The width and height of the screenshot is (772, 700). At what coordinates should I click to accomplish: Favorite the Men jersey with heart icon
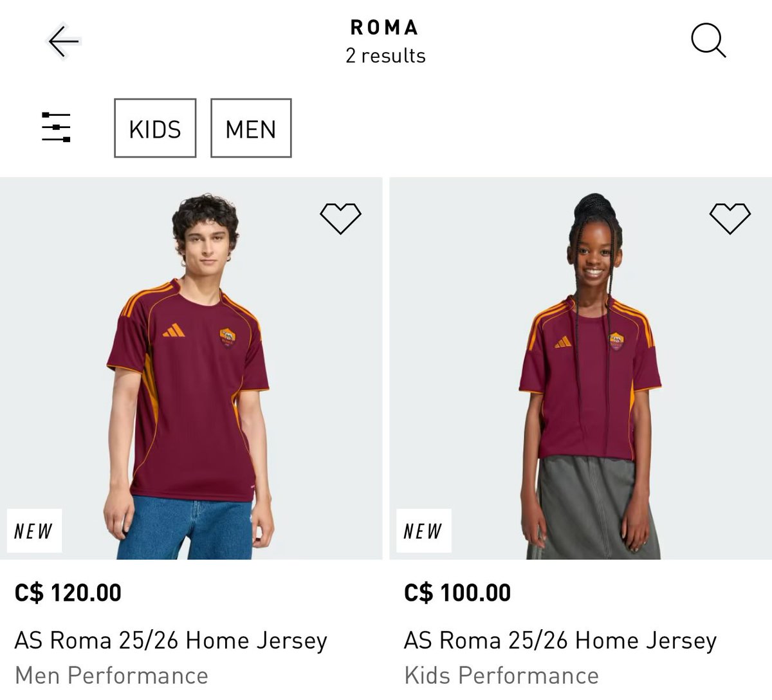click(x=340, y=218)
